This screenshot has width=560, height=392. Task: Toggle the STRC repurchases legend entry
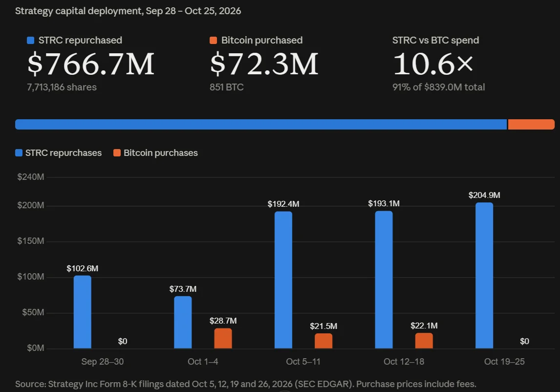click(59, 153)
